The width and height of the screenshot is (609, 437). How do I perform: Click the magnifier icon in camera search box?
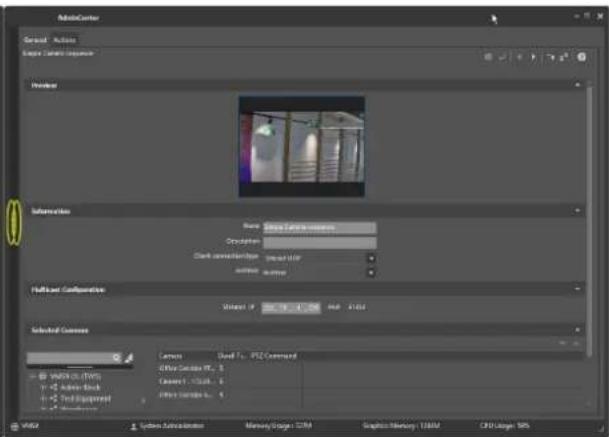click(117, 357)
